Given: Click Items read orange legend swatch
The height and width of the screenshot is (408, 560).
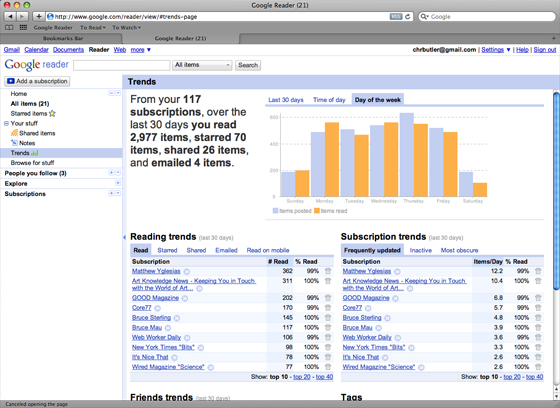Looking at the screenshot, I should pos(317,211).
